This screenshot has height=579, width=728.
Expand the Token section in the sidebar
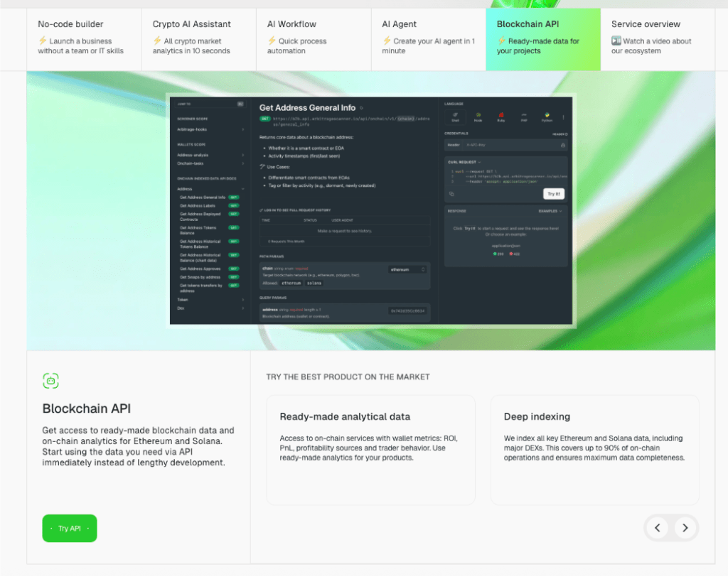pos(181,299)
